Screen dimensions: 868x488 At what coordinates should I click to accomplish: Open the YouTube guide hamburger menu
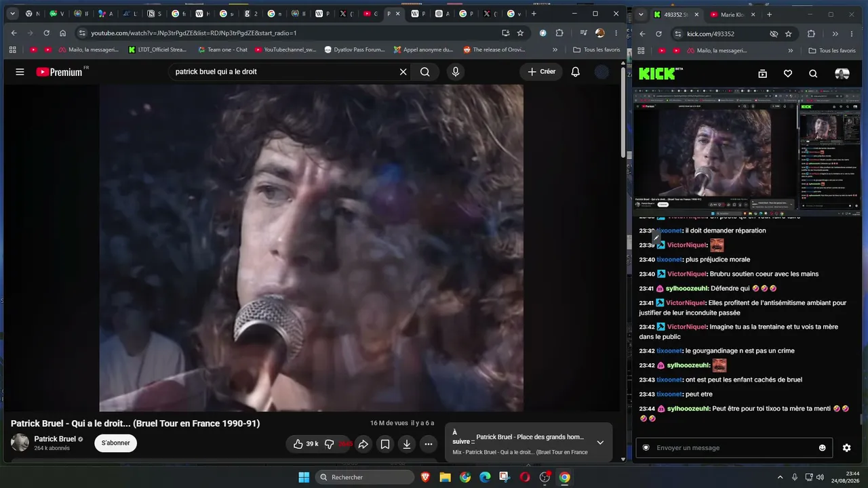tap(20, 72)
